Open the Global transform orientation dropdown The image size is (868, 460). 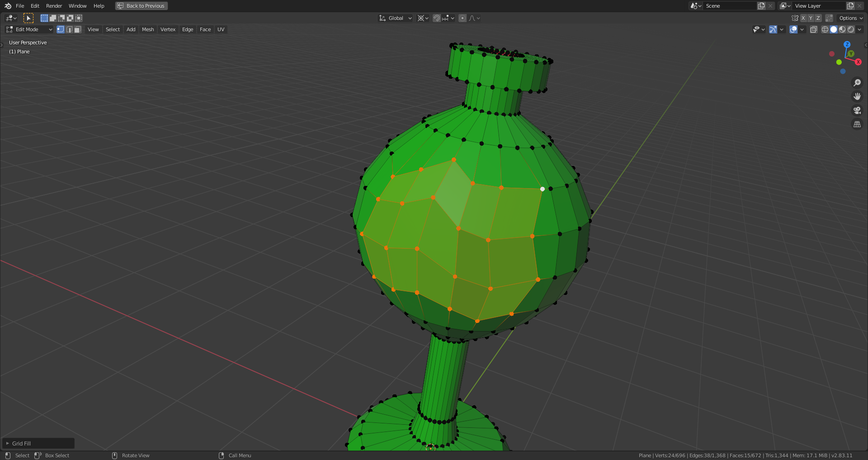[395, 18]
